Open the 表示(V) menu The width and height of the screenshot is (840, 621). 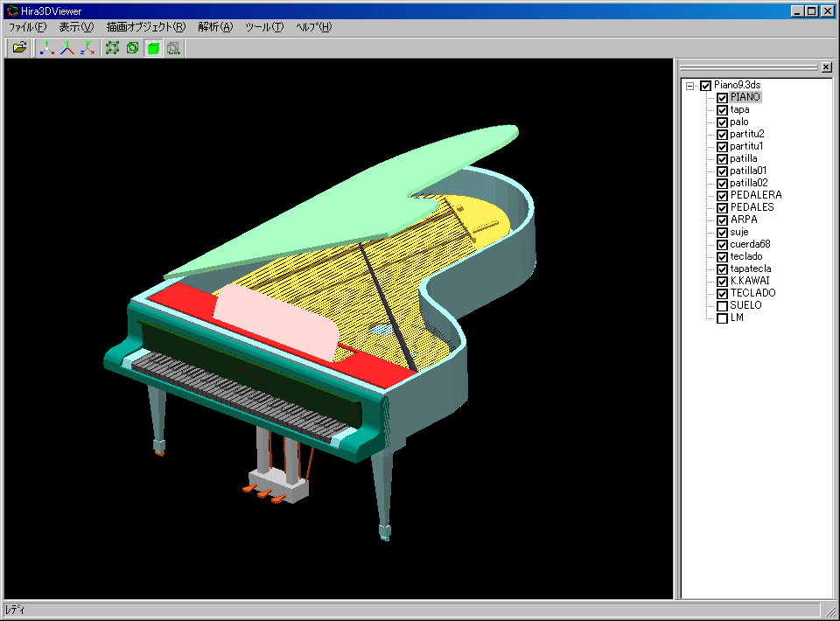(76, 27)
